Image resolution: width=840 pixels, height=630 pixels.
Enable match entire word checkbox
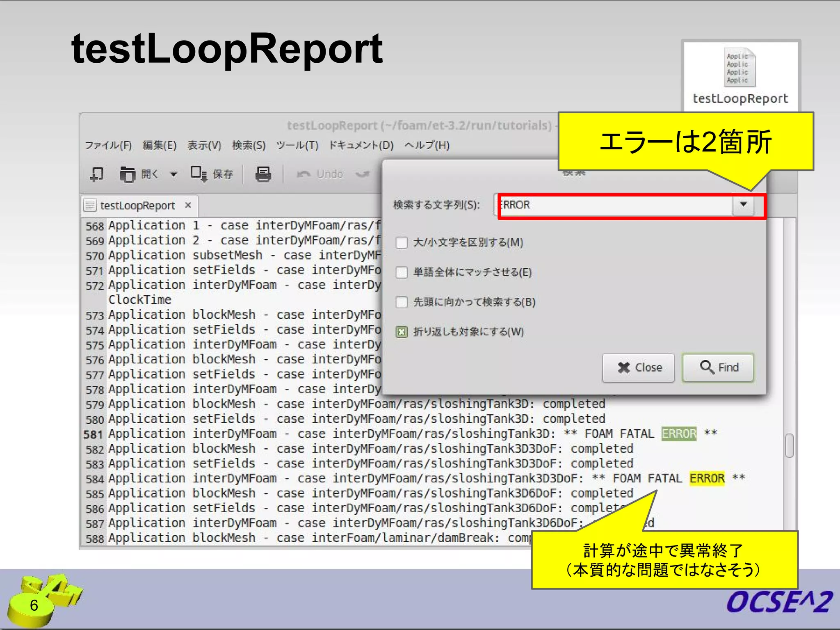click(x=402, y=272)
